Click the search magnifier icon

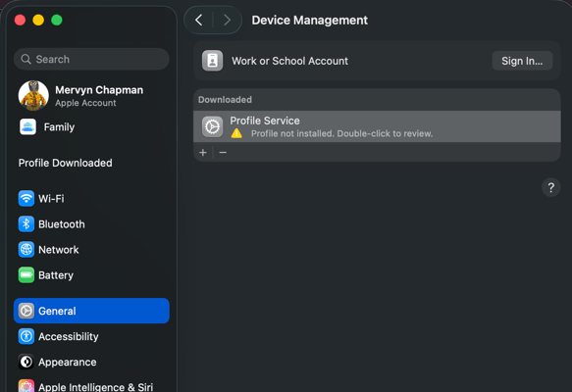(26, 59)
